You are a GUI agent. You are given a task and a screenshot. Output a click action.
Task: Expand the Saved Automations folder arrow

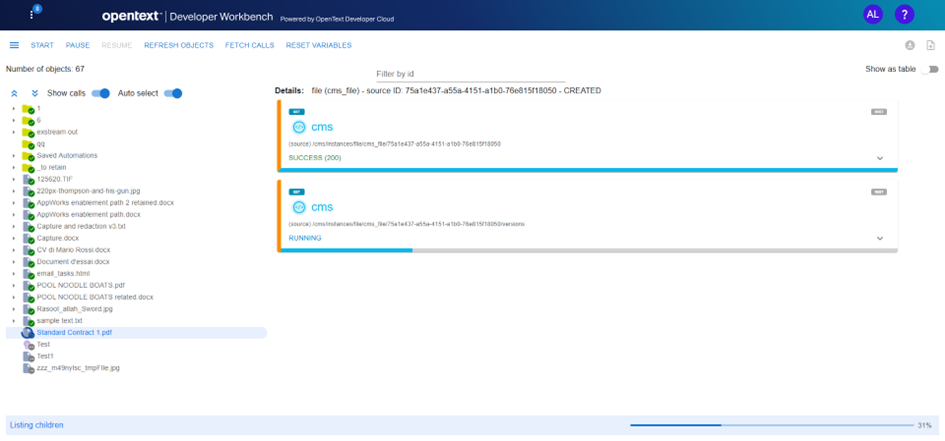point(13,156)
